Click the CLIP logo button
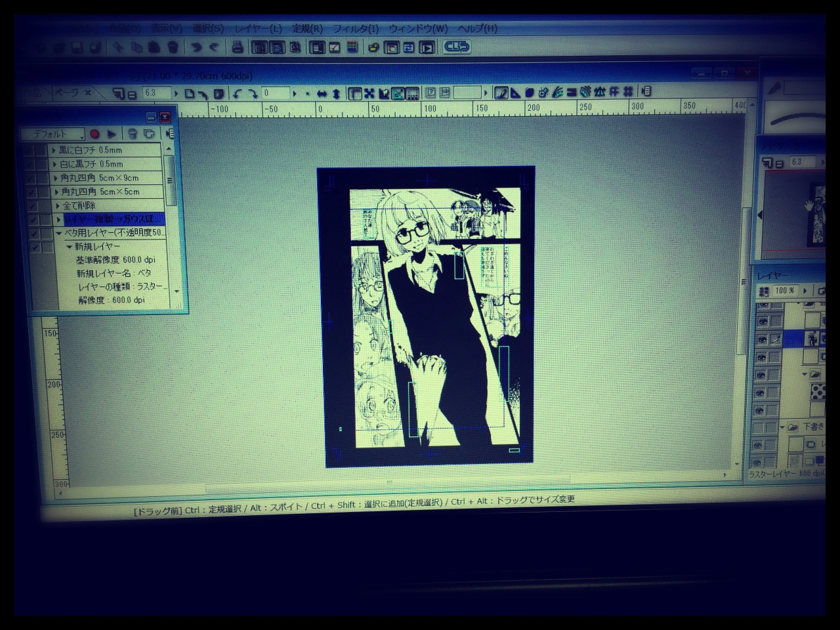Screen dimensions: 840x630 (x=457, y=47)
